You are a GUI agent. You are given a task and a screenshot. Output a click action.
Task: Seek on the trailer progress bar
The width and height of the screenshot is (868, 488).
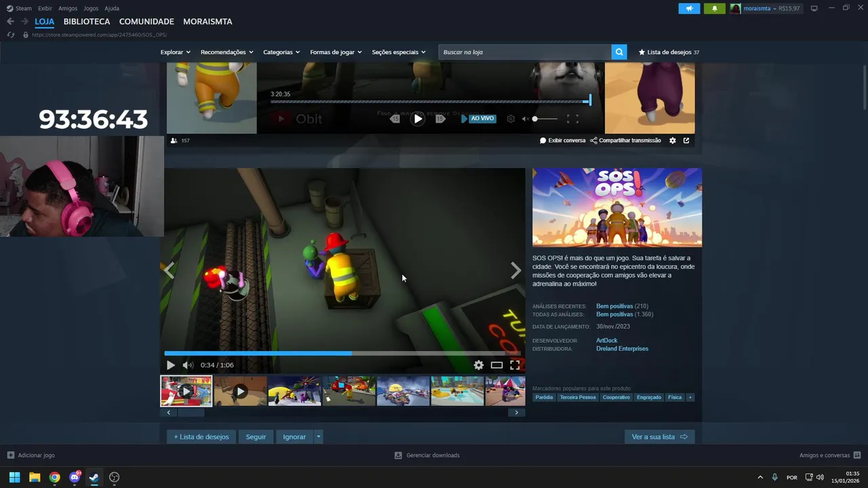(342, 353)
